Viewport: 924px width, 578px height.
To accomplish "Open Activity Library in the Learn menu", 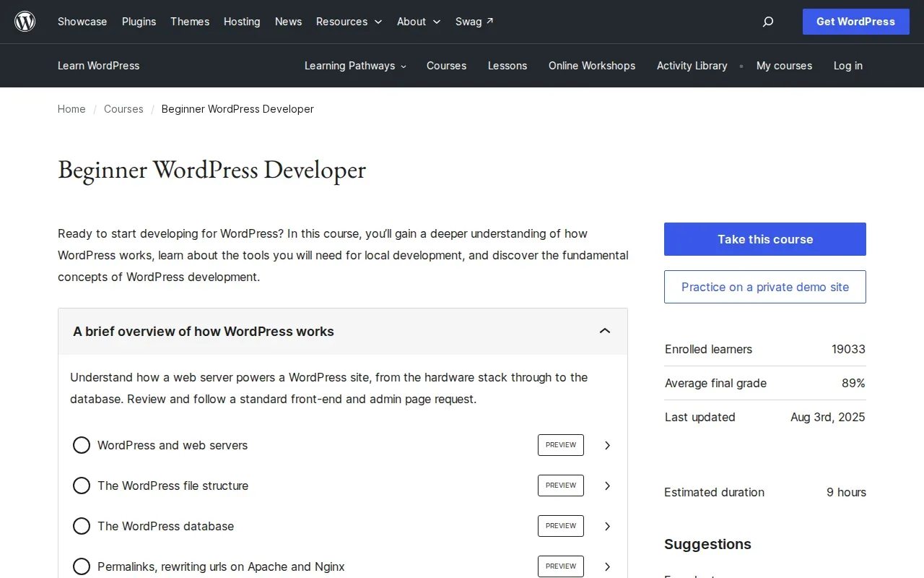I will tap(692, 66).
